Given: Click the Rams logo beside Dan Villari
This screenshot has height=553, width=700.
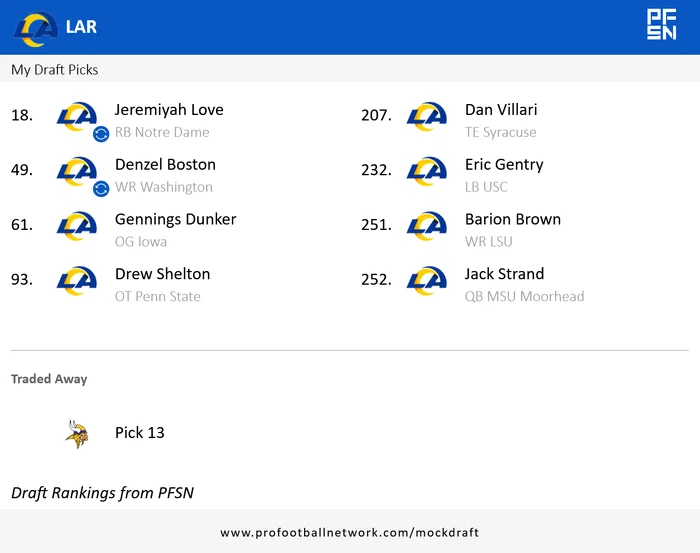Looking at the screenshot, I should (x=427, y=116).
